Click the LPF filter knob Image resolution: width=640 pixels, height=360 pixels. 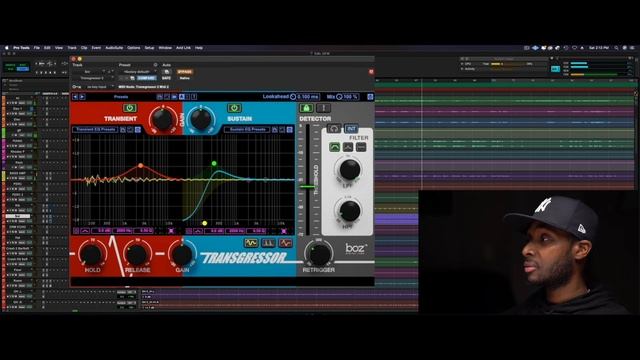click(x=349, y=169)
